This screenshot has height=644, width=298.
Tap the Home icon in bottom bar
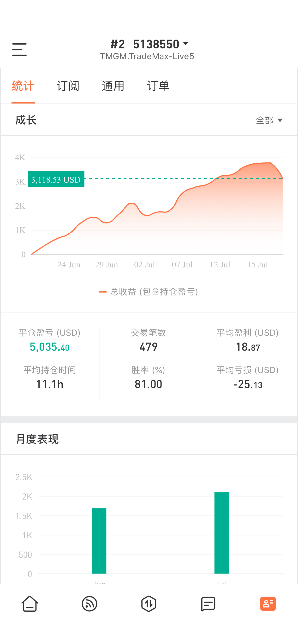click(30, 604)
